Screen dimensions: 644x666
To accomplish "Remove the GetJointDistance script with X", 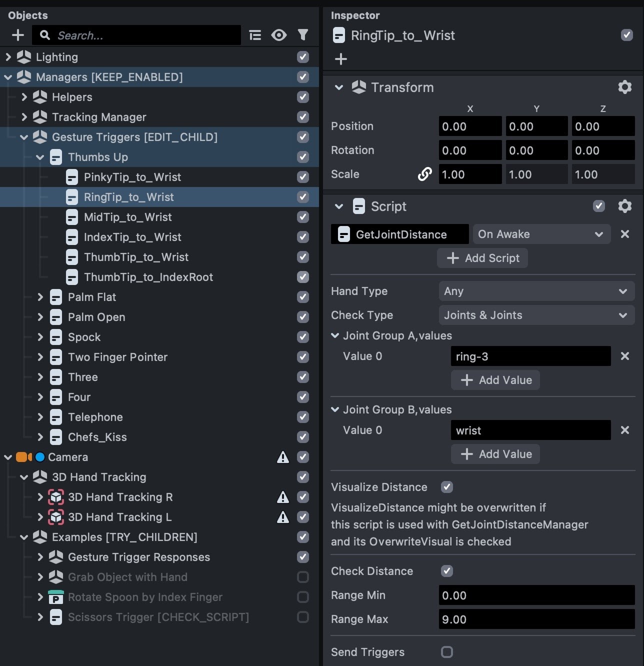I will [624, 234].
